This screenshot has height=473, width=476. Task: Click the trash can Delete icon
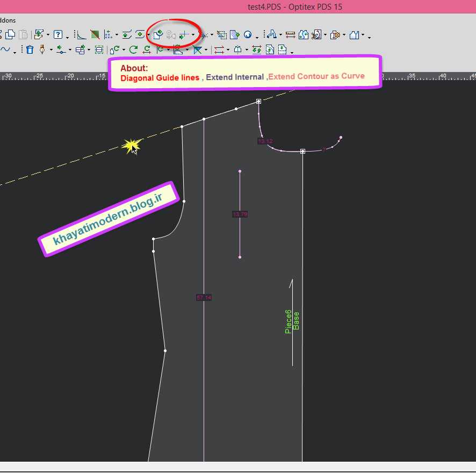coord(30,50)
